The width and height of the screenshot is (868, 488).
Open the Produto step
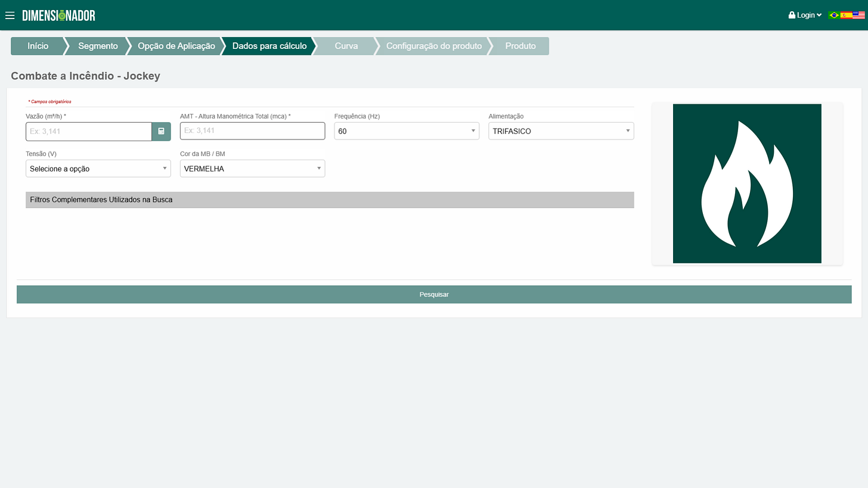[520, 46]
